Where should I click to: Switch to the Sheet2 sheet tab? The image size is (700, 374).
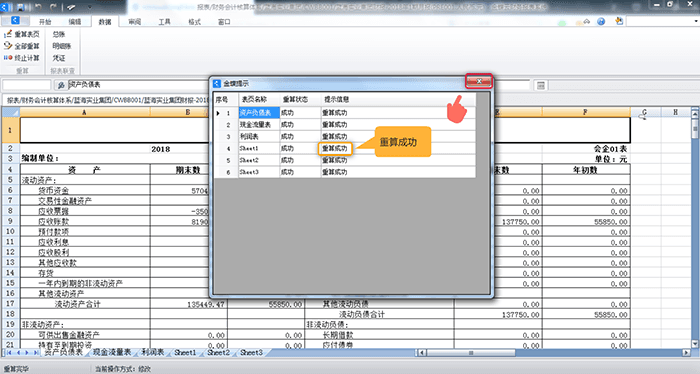click(x=218, y=353)
